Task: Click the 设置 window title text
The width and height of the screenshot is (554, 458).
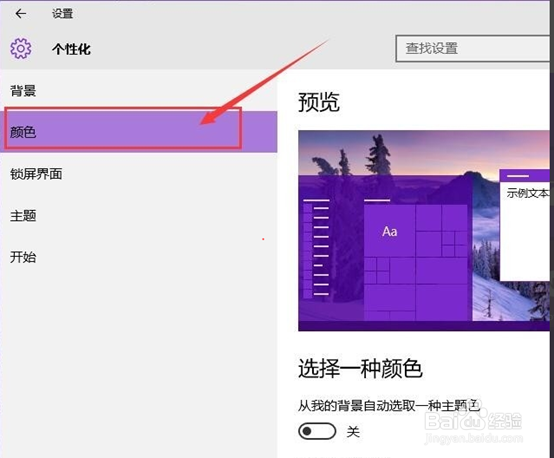Action: (x=63, y=13)
